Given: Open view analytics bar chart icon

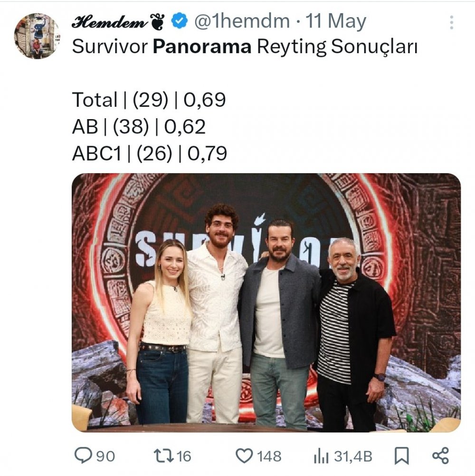Looking at the screenshot, I should (x=321, y=456).
